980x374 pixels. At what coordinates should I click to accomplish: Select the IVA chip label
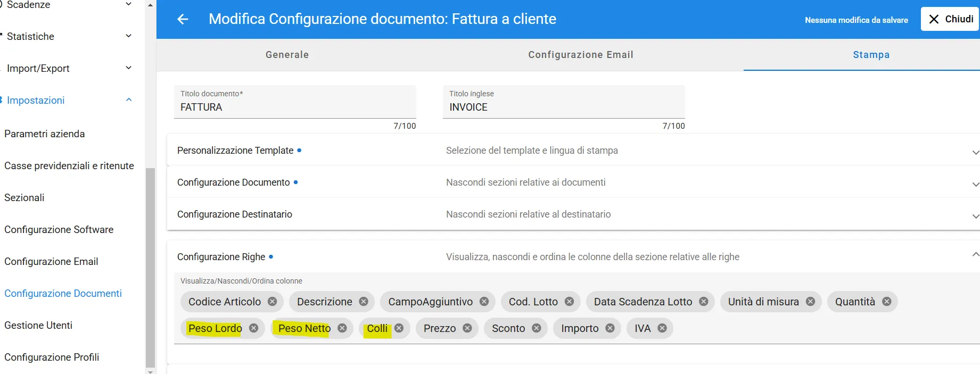643,328
